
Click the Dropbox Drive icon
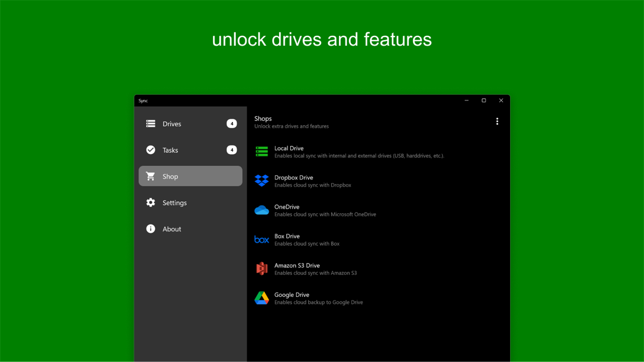pos(261,181)
